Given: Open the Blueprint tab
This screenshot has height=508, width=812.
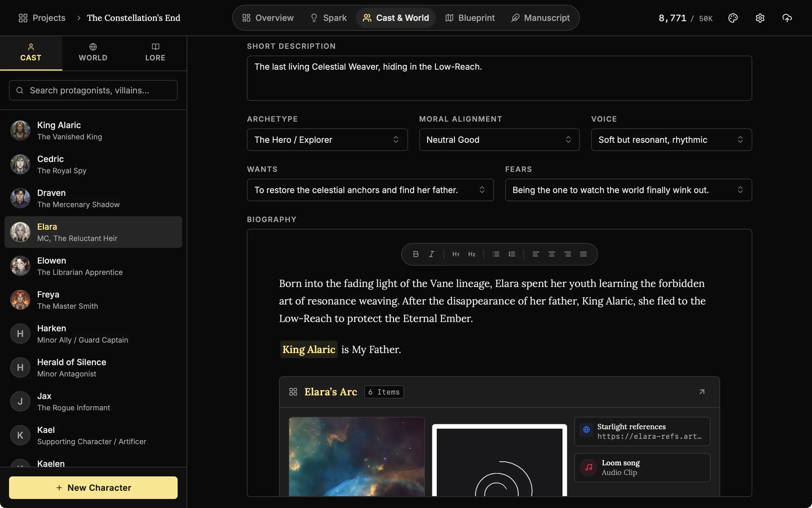Looking at the screenshot, I should click(470, 18).
